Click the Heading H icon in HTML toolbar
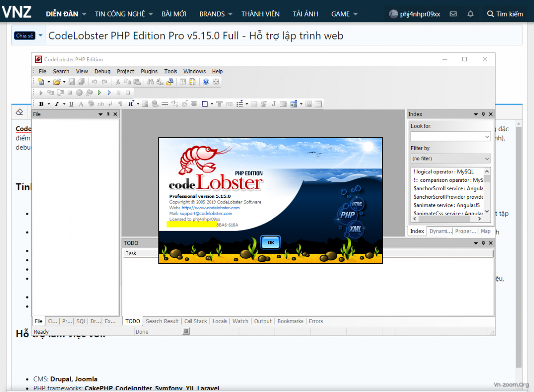Image resolution: width=534 pixels, height=392 pixels. pyautogui.click(x=131, y=104)
